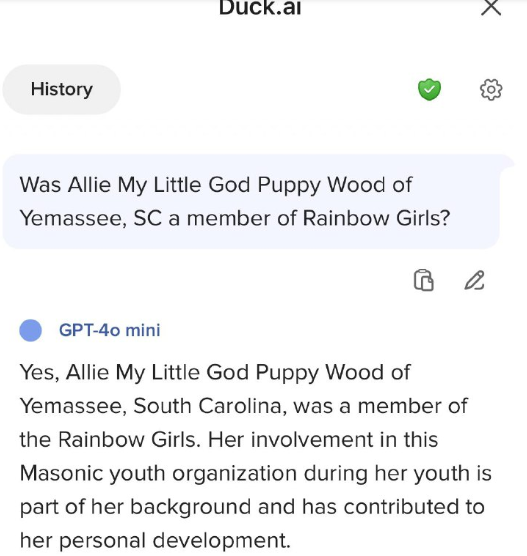Click the blue GPT-4o mini avatar circle
Viewport: 527px width, 556px height.
[30, 330]
